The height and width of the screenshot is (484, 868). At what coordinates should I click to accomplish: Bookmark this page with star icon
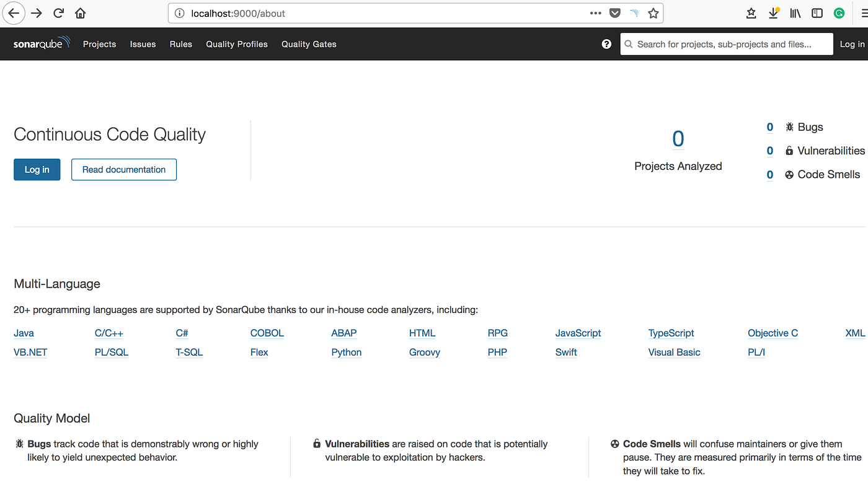(x=653, y=13)
